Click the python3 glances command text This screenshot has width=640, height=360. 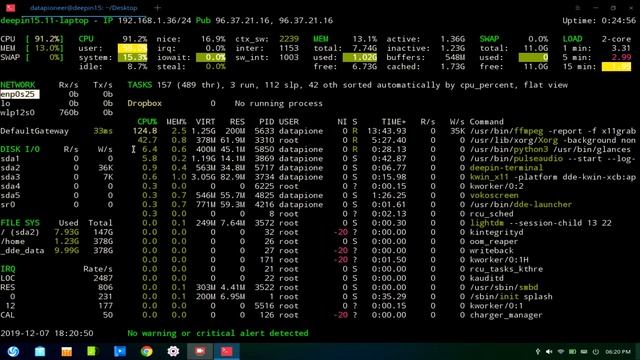tap(550, 149)
